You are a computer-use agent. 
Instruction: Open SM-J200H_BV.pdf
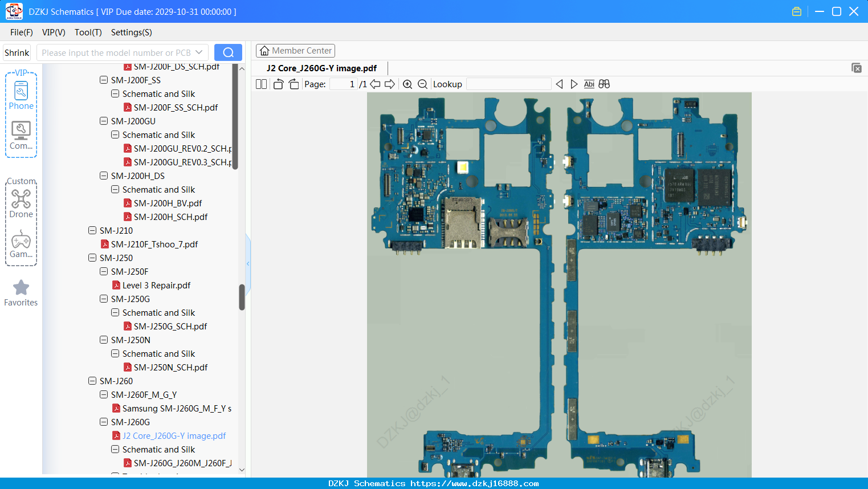(163, 203)
